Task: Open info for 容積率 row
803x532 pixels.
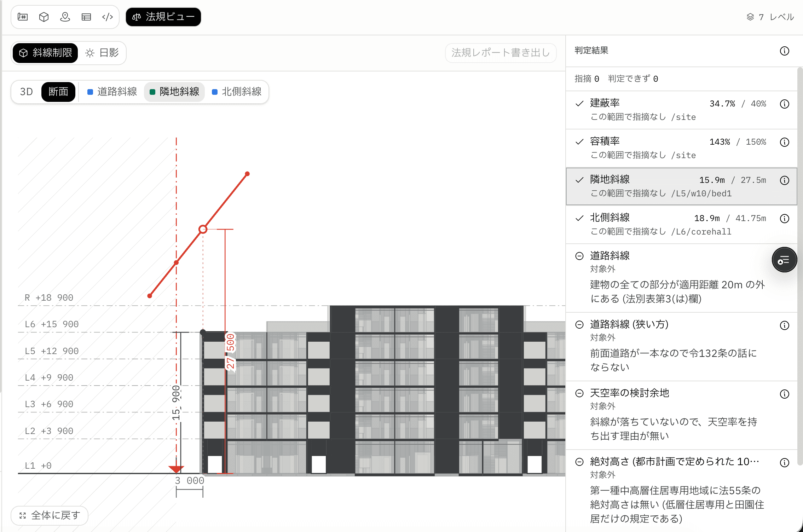Action: click(x=784, y=142)
